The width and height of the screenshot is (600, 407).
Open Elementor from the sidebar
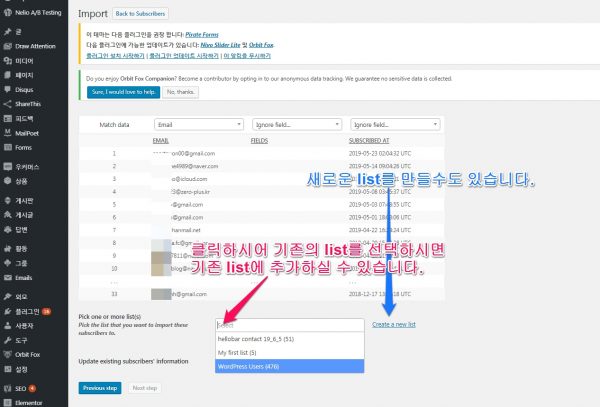[7, 400]
